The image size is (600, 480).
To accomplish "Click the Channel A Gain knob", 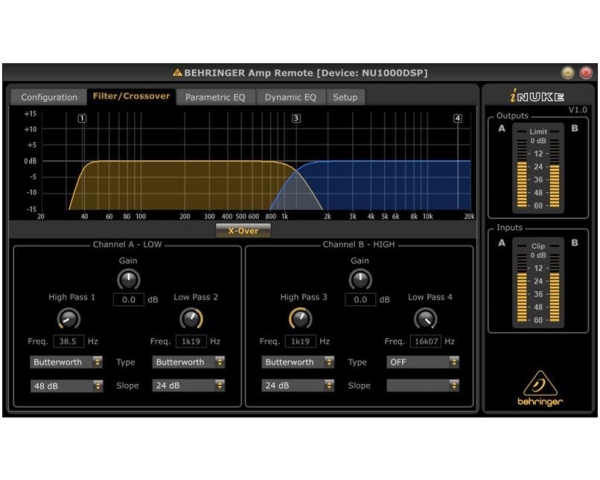I will point(129,279).
